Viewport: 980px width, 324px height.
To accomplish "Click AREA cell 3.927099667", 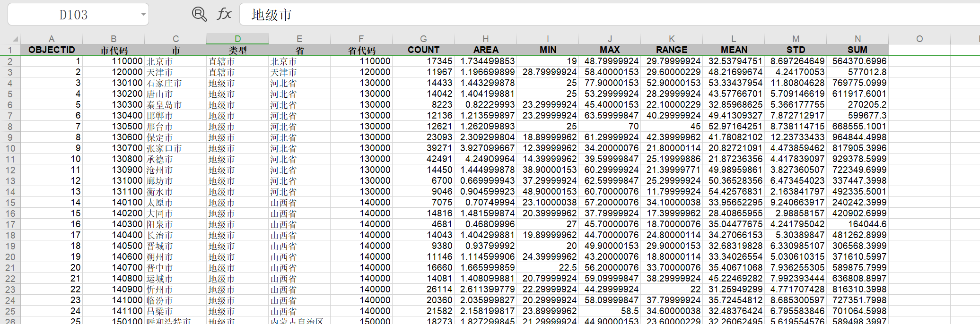I will [x=485, y=148].
